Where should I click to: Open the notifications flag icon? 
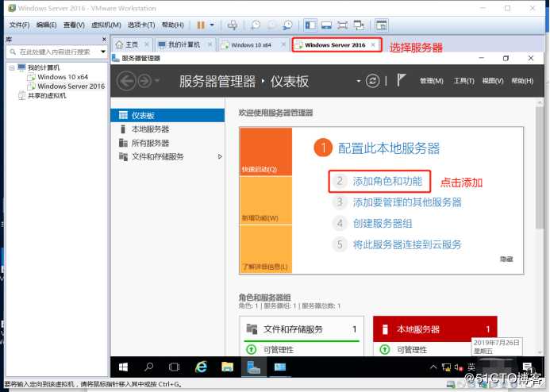tap(401, 80)
